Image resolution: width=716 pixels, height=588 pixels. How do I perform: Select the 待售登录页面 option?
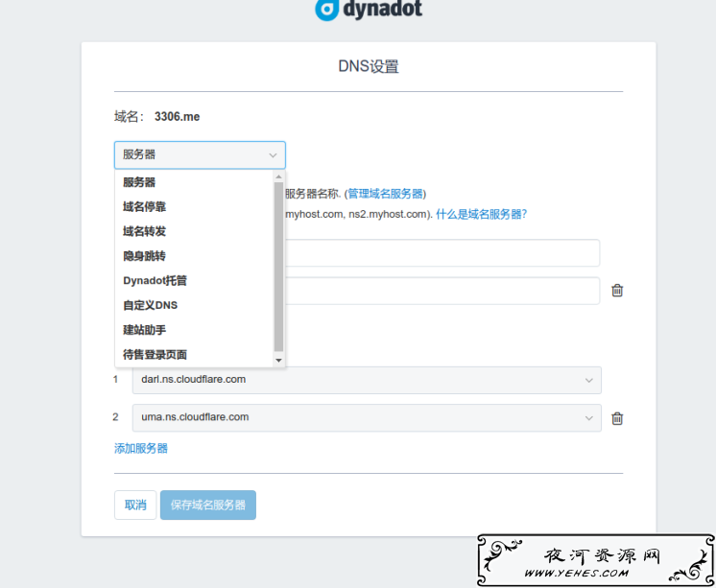pos(194,355)
